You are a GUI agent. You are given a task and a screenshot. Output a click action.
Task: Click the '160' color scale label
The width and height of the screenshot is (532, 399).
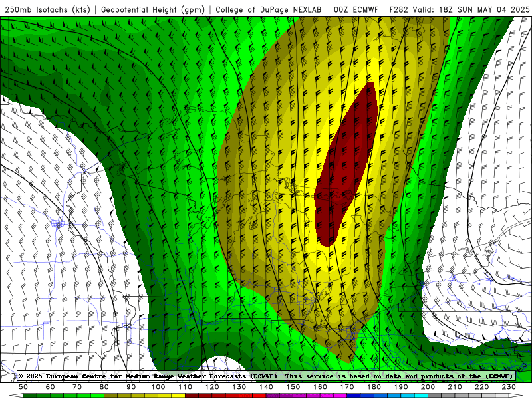coord(320,387)
